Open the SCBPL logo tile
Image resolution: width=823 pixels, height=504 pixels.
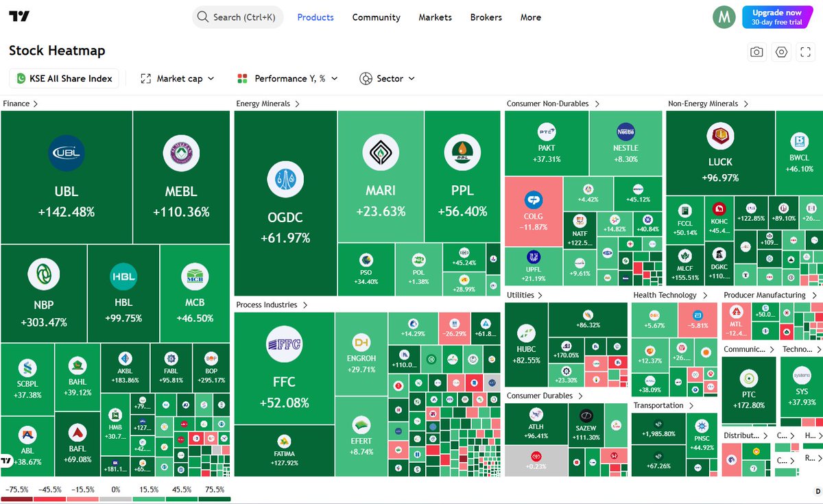click(x=29, y=368)
